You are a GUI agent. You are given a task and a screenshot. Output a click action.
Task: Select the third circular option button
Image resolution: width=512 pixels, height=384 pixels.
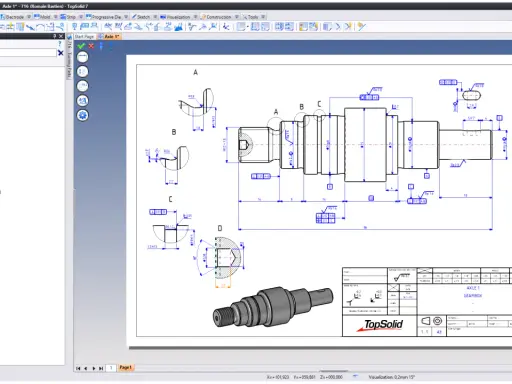pos(83,86)
